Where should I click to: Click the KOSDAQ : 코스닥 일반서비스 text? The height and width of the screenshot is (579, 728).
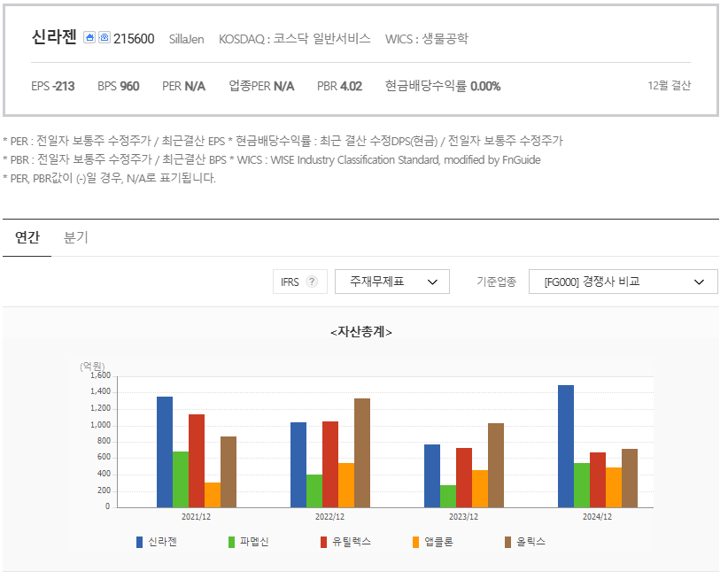(295, 38)
